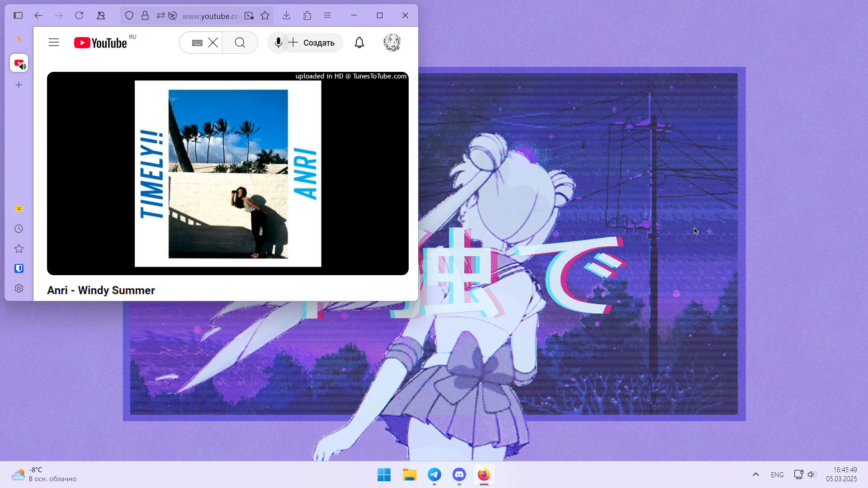Image resolution: width=868 pixels, height=488 pixels.
Task: Open the Bitwarden shield in sidebar
Action: pyautogui.click(x=19, y=268)
